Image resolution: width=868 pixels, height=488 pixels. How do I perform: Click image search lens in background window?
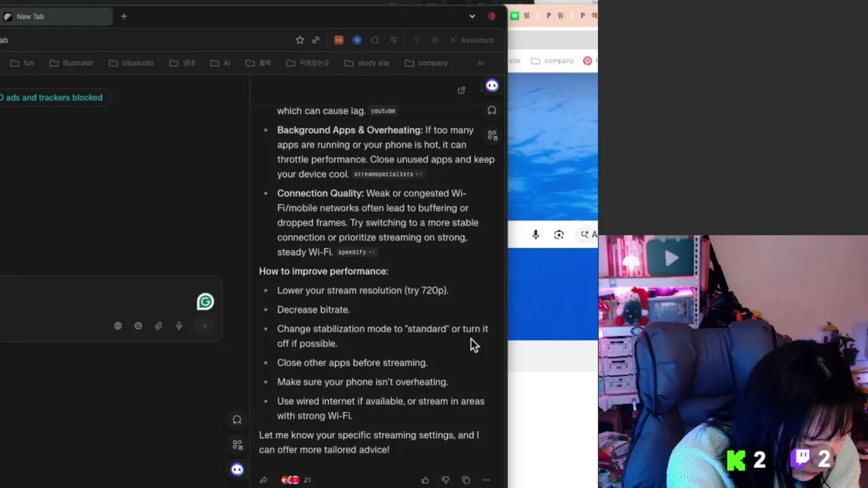click(x=559, y=235)
